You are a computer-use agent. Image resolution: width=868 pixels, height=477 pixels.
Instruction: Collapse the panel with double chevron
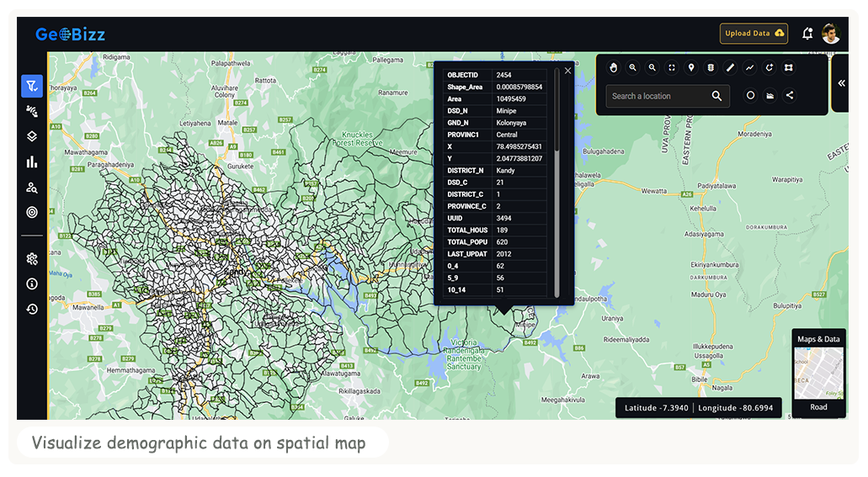pos(841,83)
